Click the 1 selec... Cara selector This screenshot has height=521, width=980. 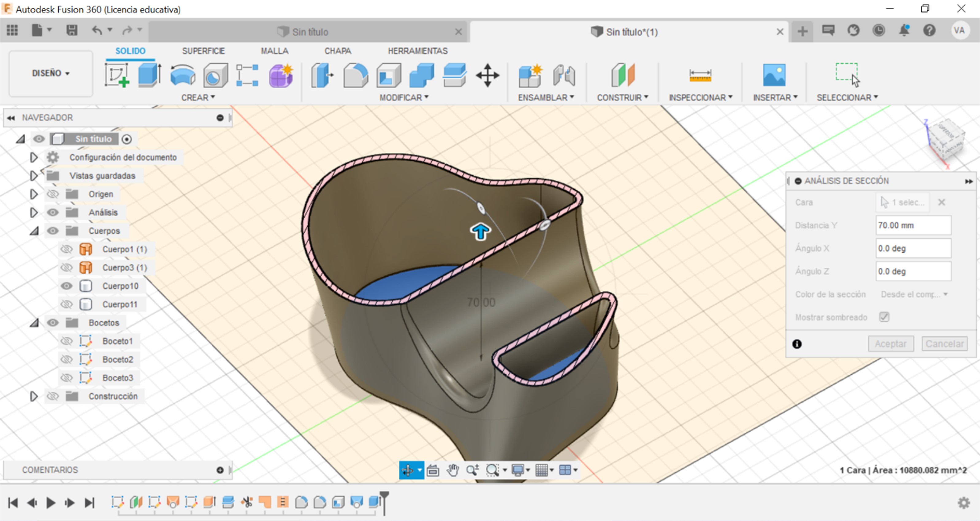pyautogui.click(x=902, y=202)
